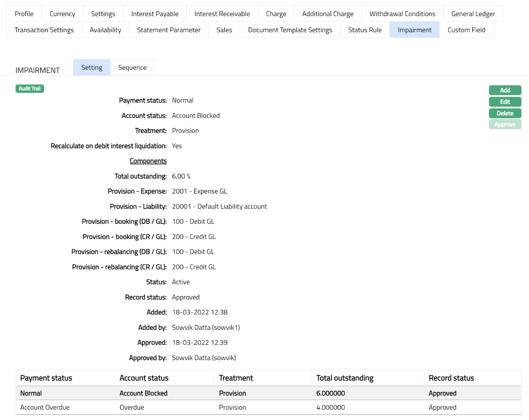The image size is (529, 420).
Task: Switch to the Charge tab
Action: click(x=276, y=13)
